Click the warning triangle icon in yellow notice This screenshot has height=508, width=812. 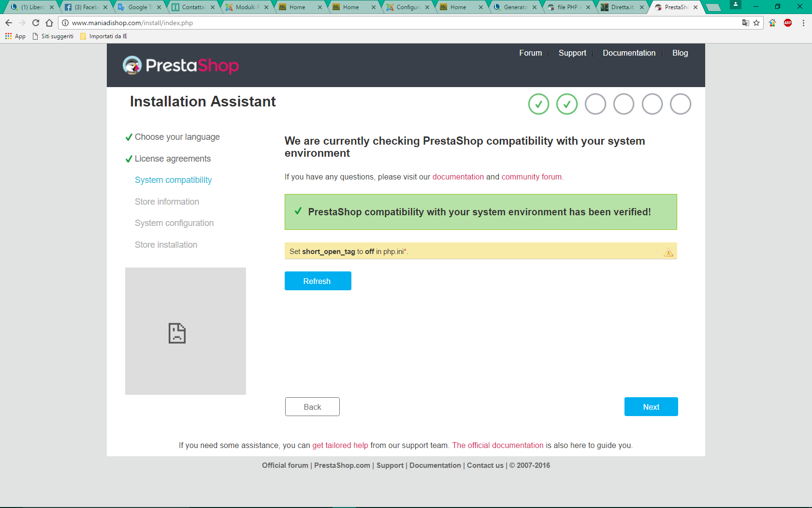(x=668, y=252)
